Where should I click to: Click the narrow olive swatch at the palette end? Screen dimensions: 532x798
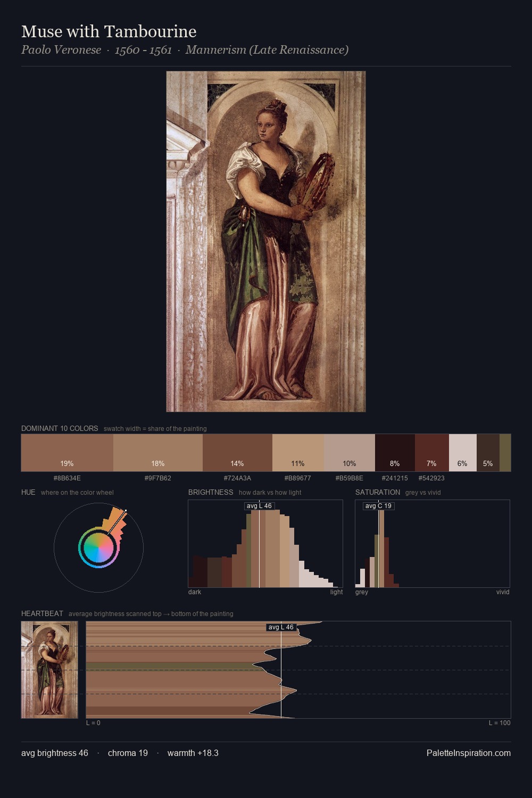pos(505,453)
